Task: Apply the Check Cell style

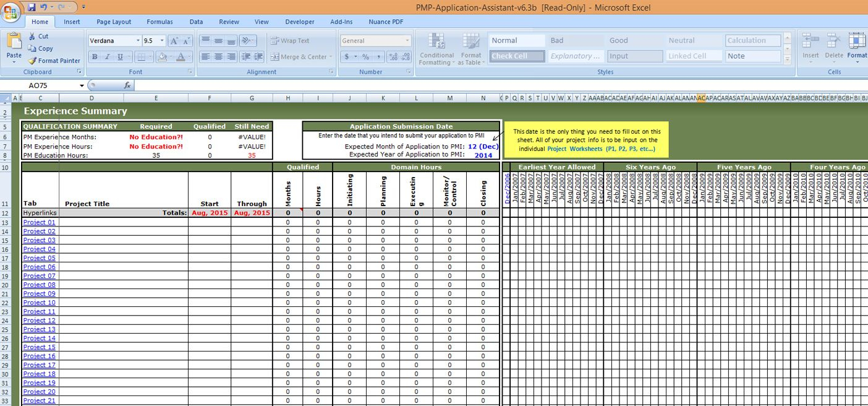Action: [x=517, y=56]
